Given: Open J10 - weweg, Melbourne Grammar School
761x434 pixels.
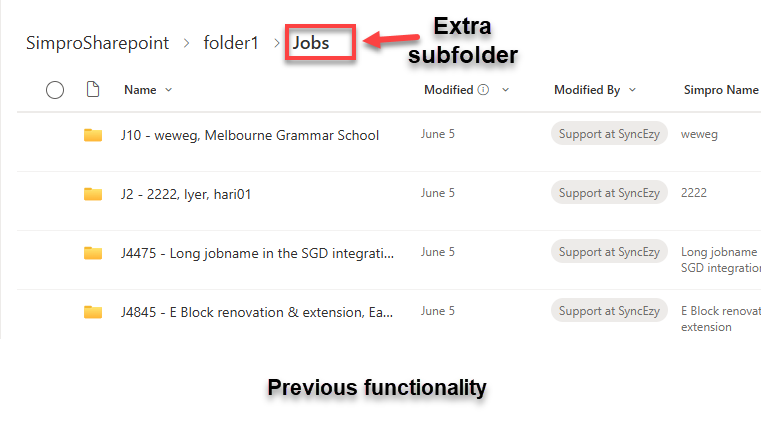Looking at the screenshot, I should pyautogui.click(x=250, y=135).
